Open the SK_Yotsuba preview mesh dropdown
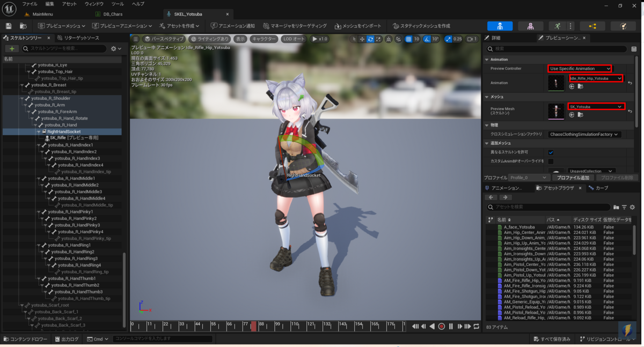Image resolution: width=644 pixels, height=347 pixels. 596,107
